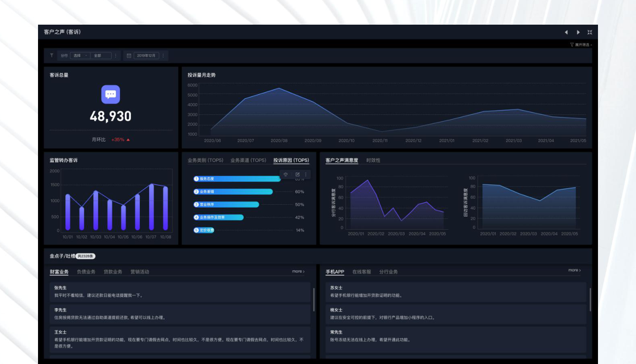Exit fullscreen with the collapse icon
Image resolution: width=636 pixels, height=364 pixels.
[590, 32]
